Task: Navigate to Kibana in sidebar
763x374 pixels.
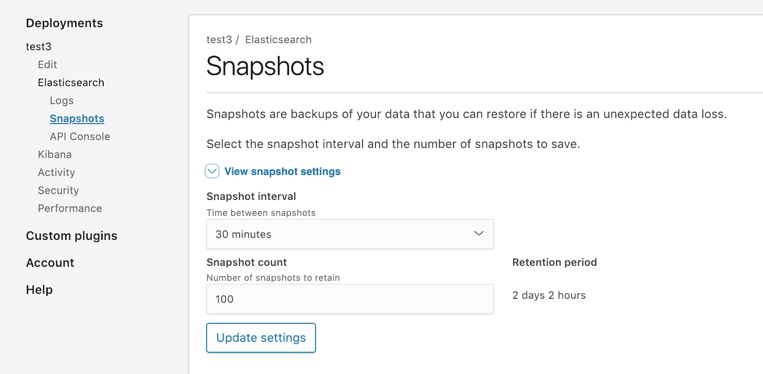Action: (54, 154)
